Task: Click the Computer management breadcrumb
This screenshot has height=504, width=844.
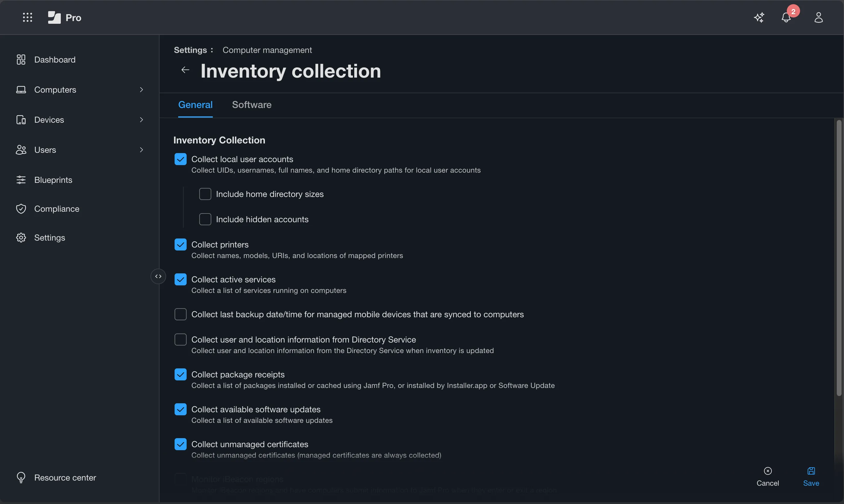Action: coord(267,50)
